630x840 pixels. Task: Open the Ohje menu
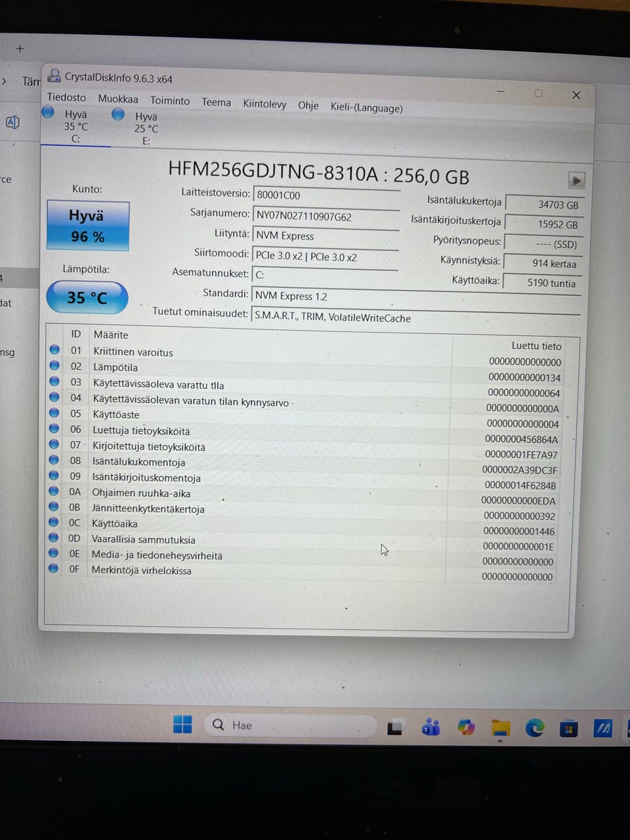click(x=308, y=105)
